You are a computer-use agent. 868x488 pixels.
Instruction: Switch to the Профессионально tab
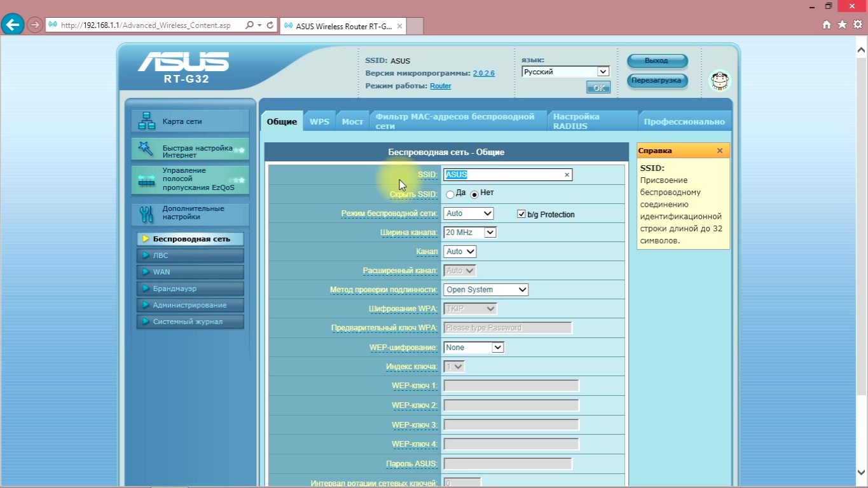tap(684, 121)
